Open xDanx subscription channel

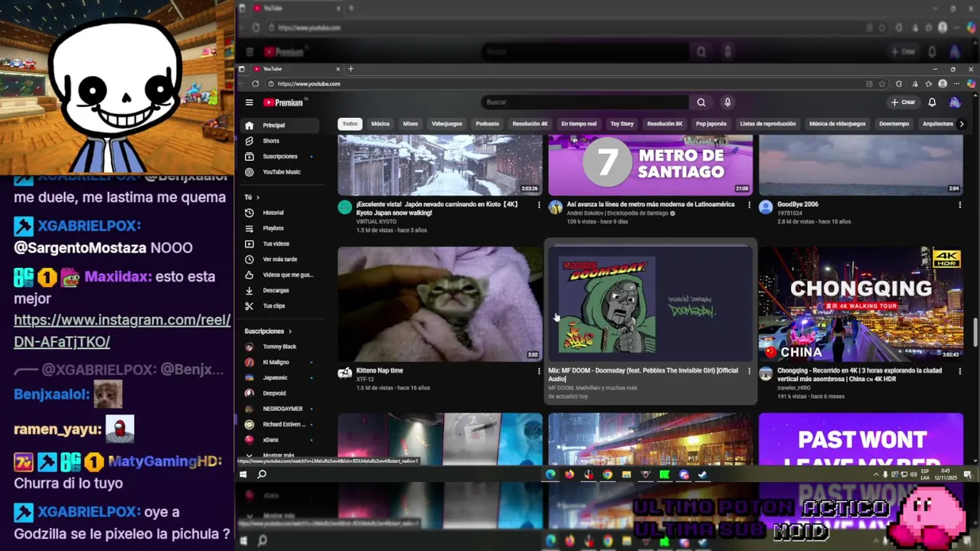click(281, 440)
